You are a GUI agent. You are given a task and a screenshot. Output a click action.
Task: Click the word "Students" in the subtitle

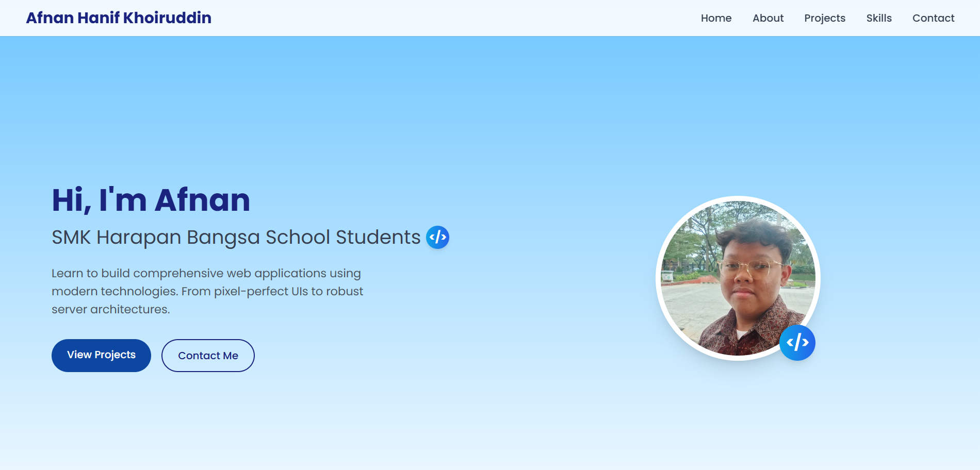[x=378, y=238]
